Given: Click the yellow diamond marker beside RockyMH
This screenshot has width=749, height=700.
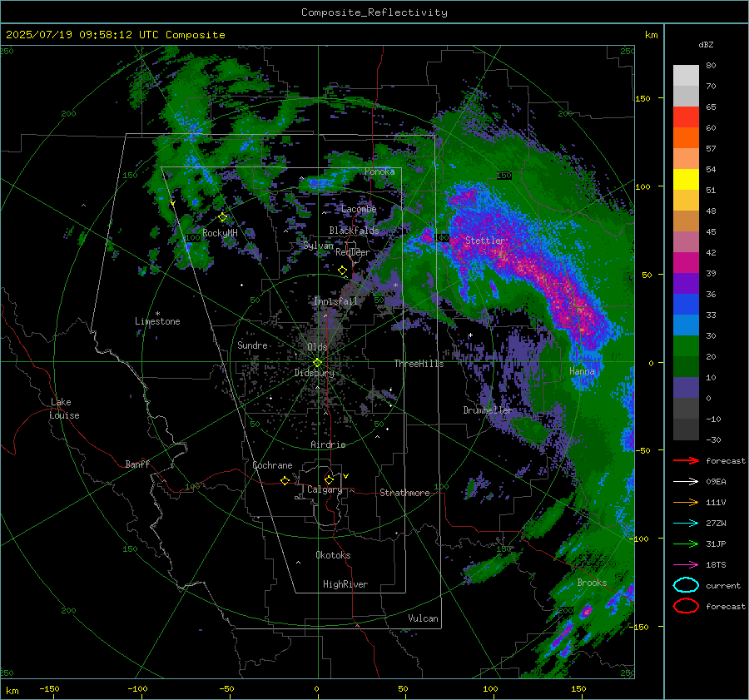Looking at the screenshot, I should click(222, 217).
